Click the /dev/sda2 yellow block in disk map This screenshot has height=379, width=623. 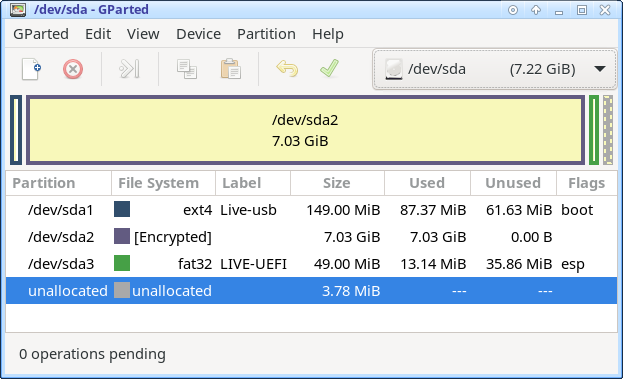[x=305, y=130]
